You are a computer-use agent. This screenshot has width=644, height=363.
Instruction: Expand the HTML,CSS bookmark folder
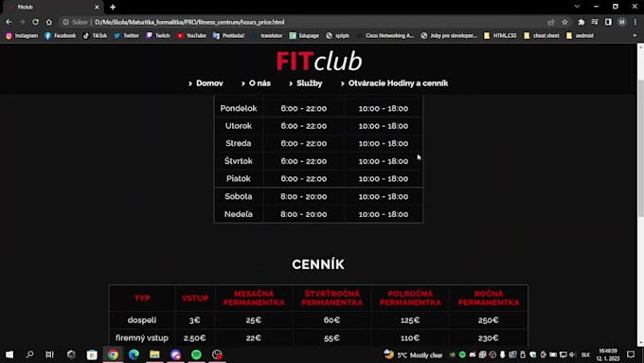pos(500,36)
